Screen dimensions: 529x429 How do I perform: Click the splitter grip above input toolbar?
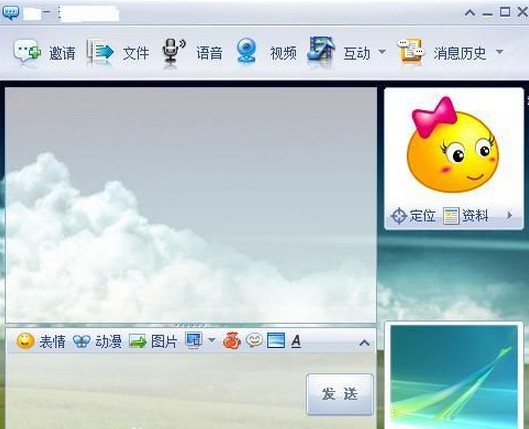coord(190,326)
